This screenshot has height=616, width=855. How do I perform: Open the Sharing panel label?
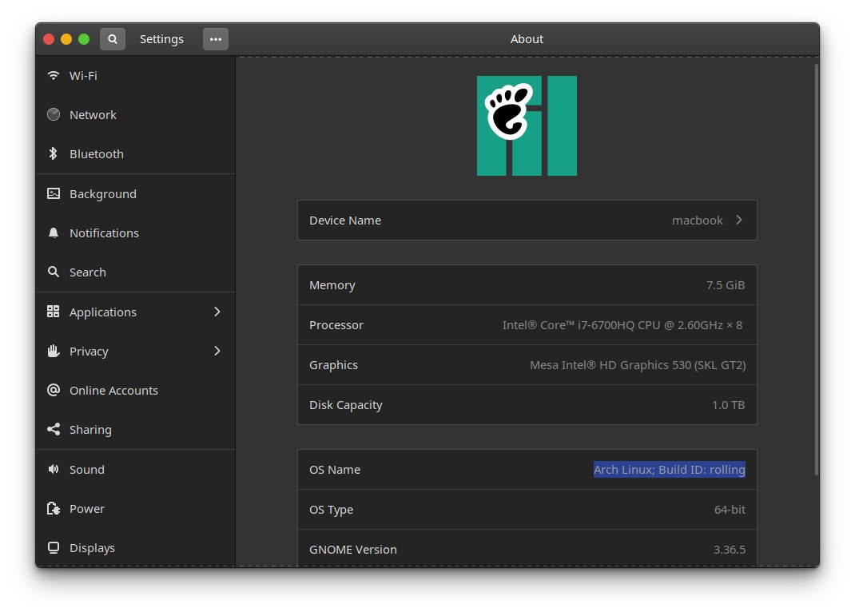[x=90, y=430]
